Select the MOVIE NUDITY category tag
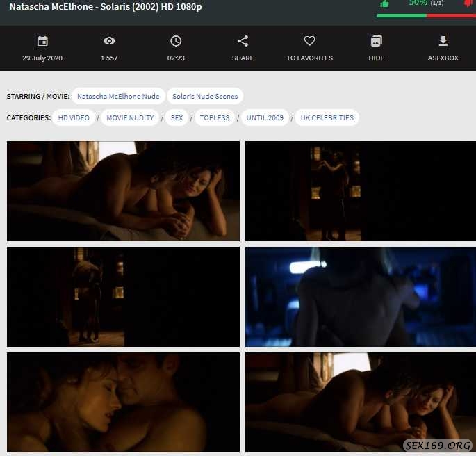This screenshot has width=476, height=456. (x=130, y=118)
